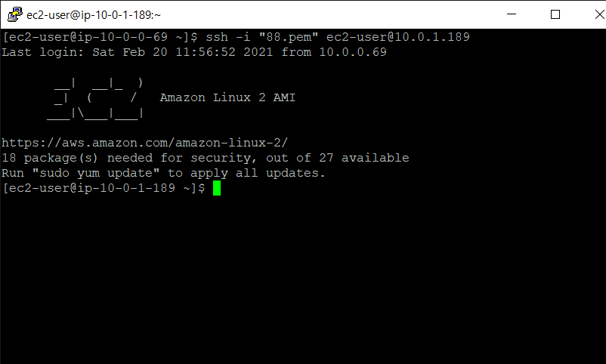Screen dimensions: 606x364
Task: Close the ec2-user SSH session window
Action: click(x=598, y=14)
